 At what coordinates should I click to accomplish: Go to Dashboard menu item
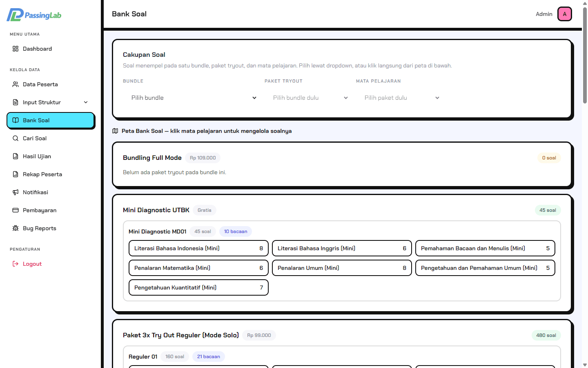pyautogui.click(x=51, y=49)
